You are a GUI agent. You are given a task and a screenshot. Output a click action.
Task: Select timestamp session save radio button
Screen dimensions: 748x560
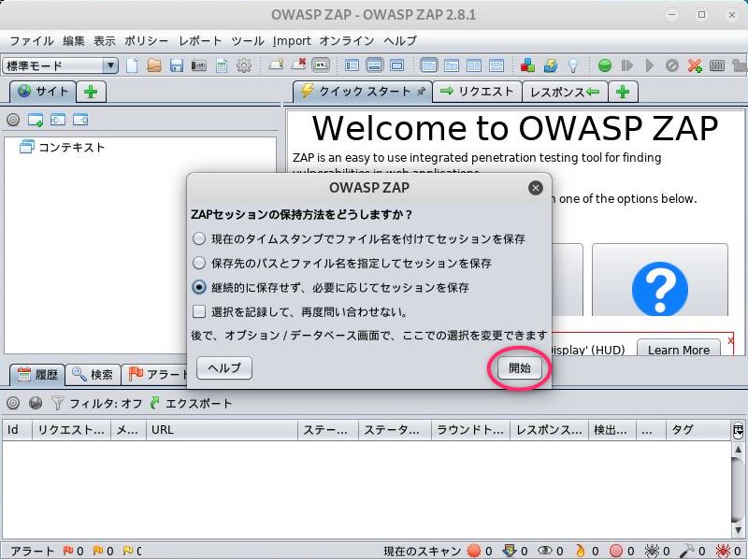(x=199, y=238)
